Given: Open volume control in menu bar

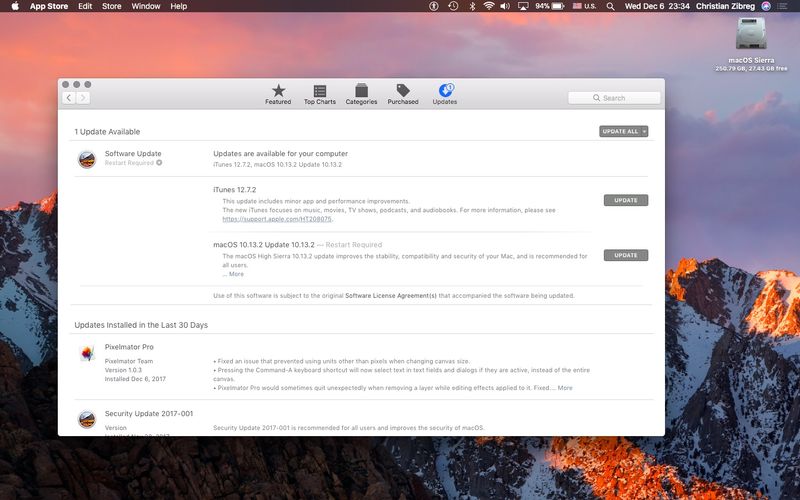Looking at the screenshot, I should 505,6.
